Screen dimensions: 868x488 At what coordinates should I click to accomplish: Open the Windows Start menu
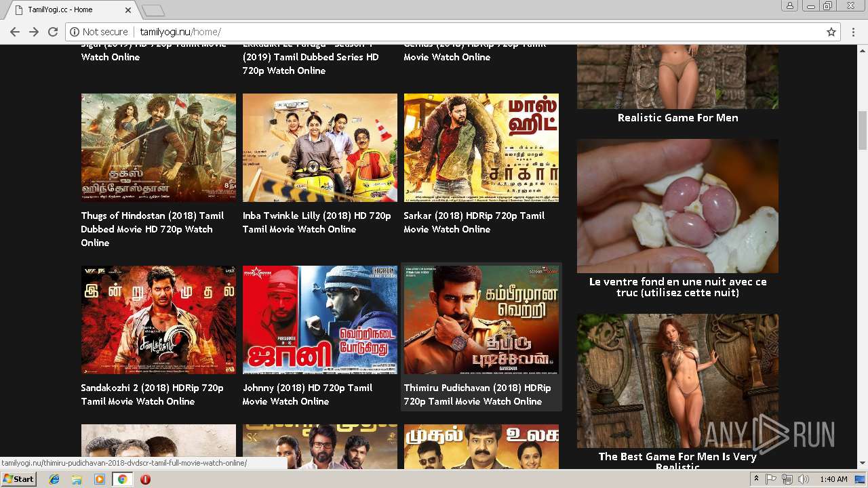18,479
